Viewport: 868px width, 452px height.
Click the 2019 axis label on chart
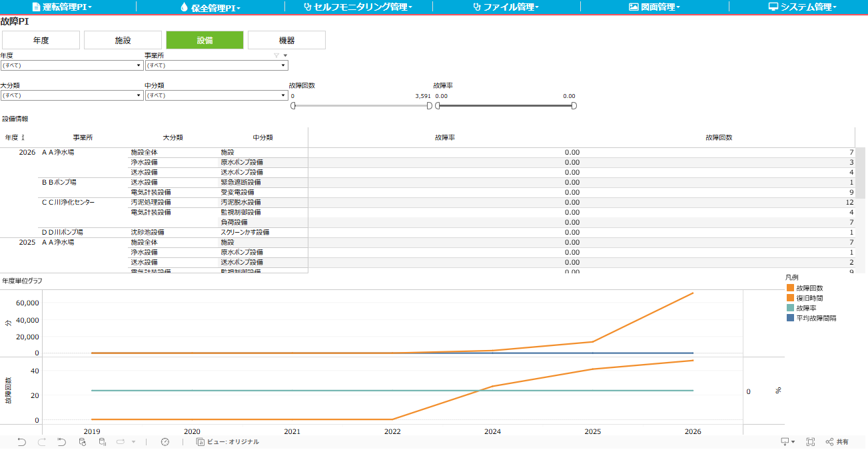pos(91,431)
